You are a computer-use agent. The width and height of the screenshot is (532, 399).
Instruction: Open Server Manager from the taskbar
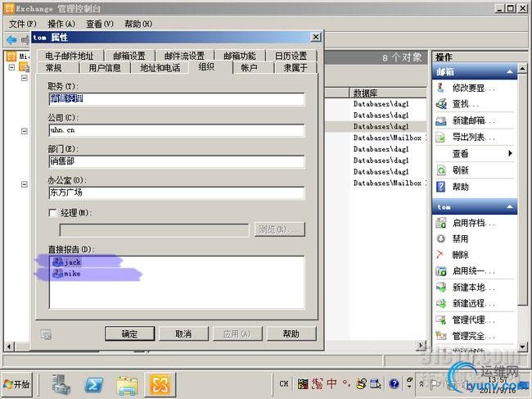(x=61, y=384)
